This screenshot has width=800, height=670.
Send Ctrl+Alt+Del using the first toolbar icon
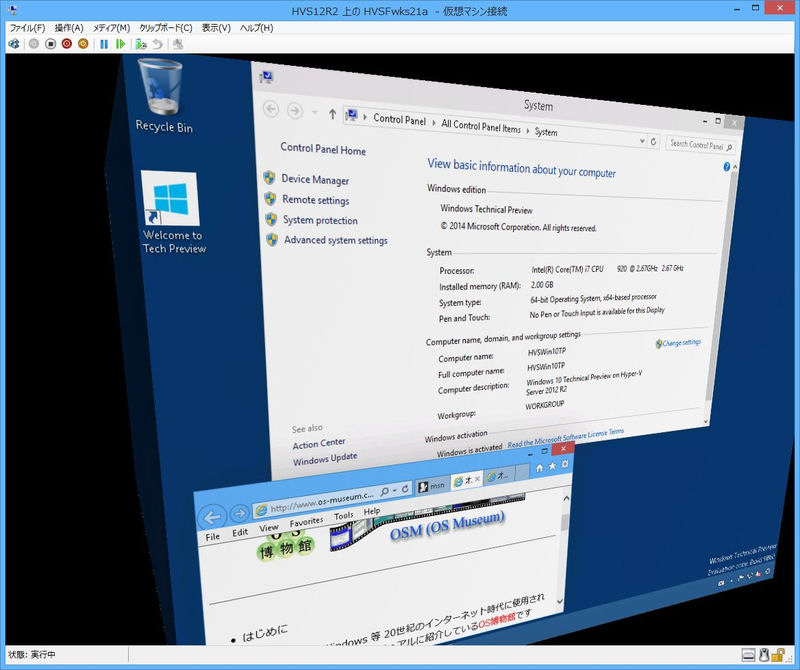(x=14, y=44)
